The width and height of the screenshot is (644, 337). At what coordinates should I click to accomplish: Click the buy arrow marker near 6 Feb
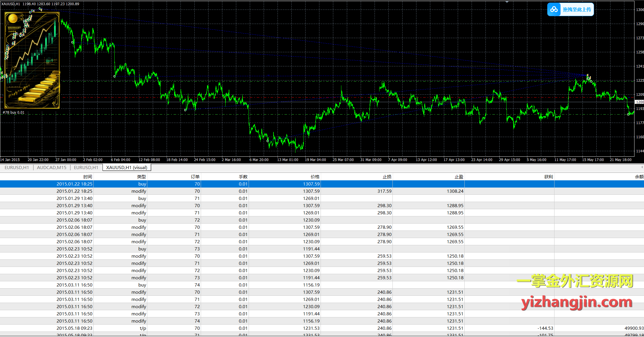[115, 76]
